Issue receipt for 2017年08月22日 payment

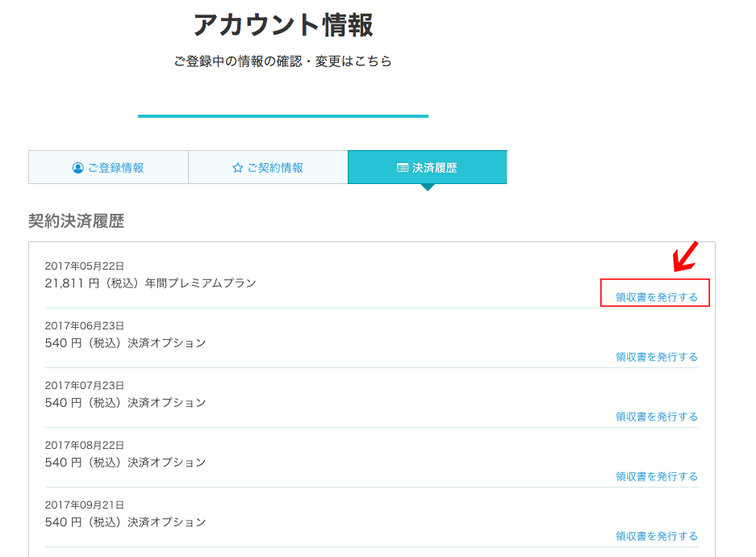(x=656, y=476)
